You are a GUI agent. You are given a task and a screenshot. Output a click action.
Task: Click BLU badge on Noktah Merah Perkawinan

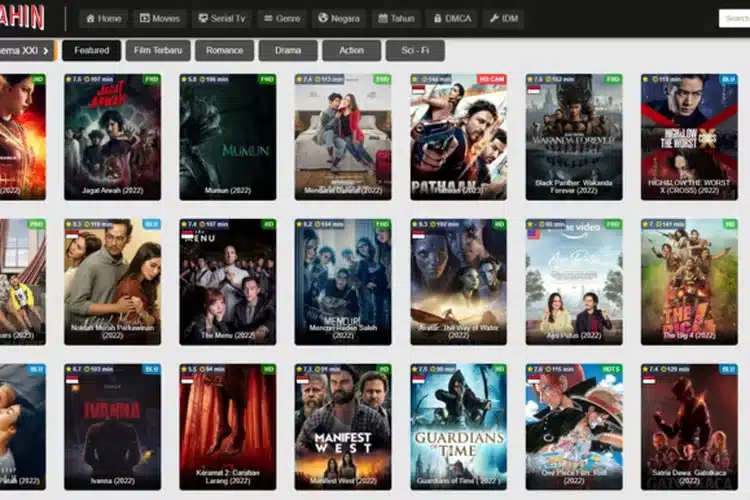click(x=151, y=224)
